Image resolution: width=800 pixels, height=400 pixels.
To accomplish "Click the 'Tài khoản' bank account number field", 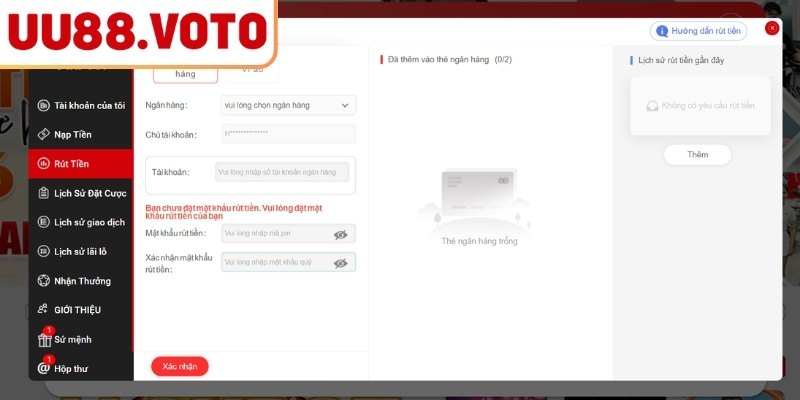I will pos(282,172).
